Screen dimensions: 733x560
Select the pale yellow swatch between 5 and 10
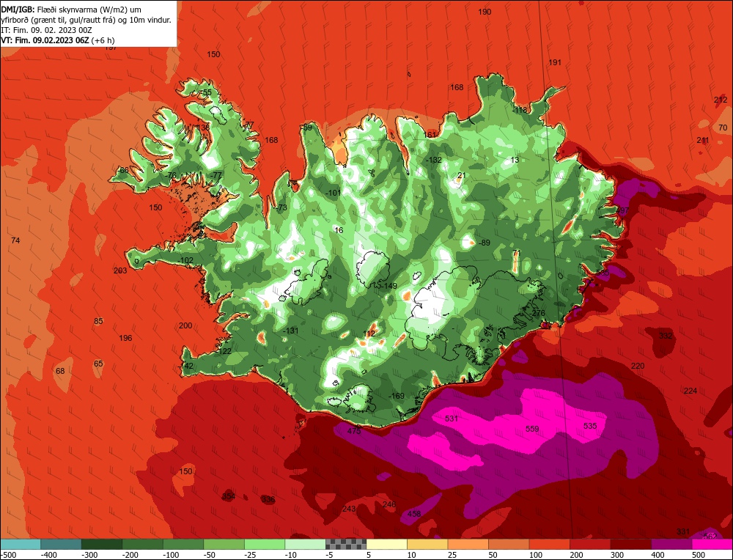point(387,544)
